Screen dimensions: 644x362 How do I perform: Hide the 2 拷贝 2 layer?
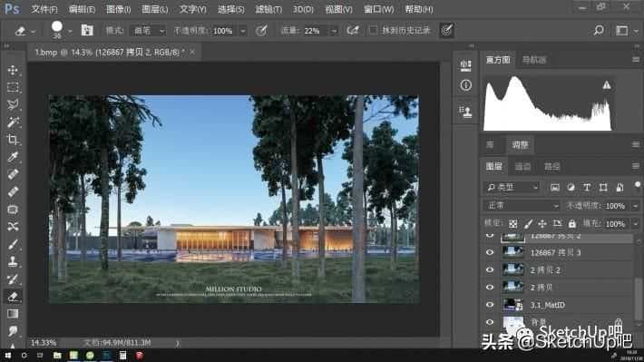(x=490, y=270)
